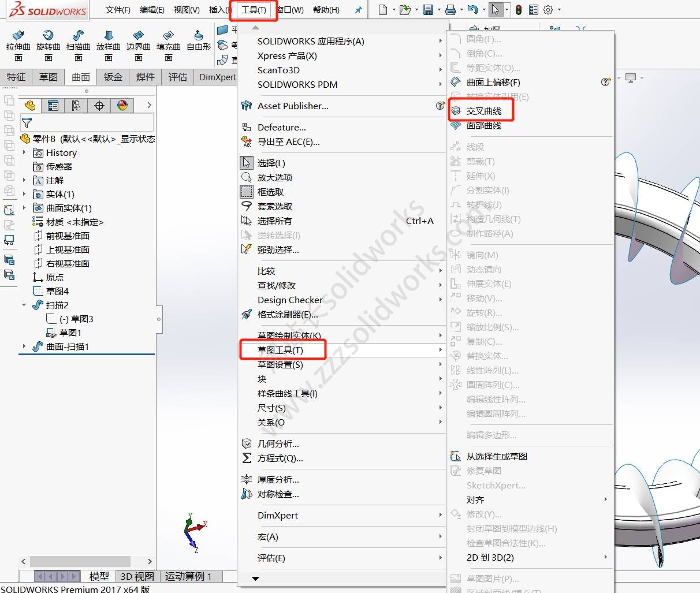This screenshot has width=700, height=593.
Task: Activate the 选择(L) select mode
Action: coord(271,163)
